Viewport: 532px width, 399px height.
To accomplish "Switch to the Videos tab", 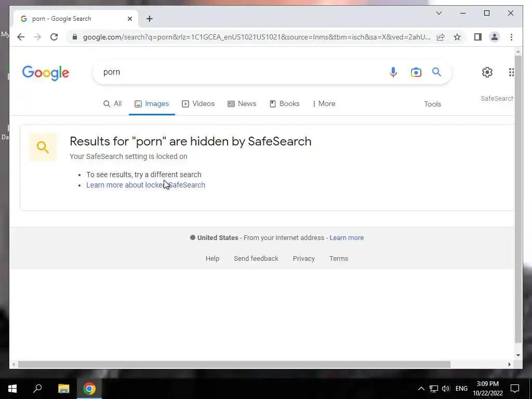I will click(198, 103).
